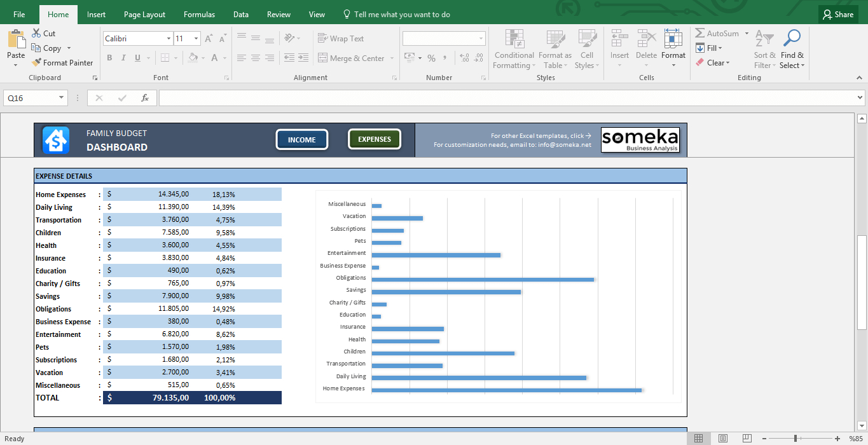
Task: Toggle bold formatting
Action: point(109,58)
